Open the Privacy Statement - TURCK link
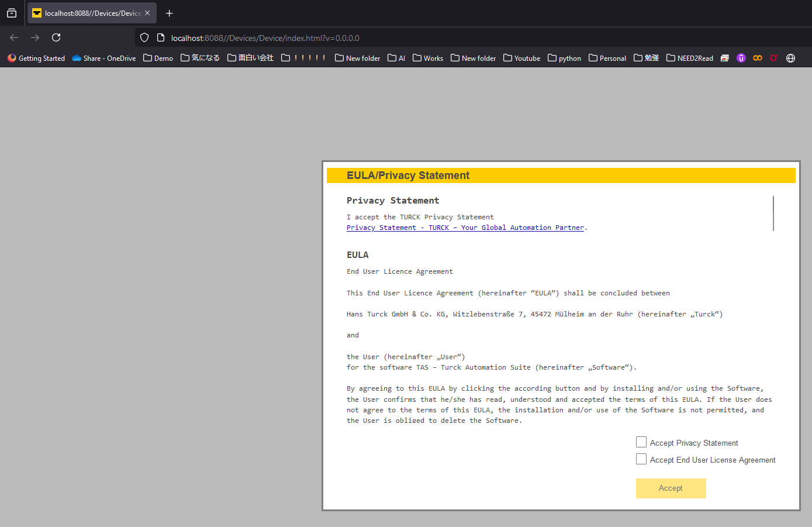The image size is (812, 527). (465, 228)
